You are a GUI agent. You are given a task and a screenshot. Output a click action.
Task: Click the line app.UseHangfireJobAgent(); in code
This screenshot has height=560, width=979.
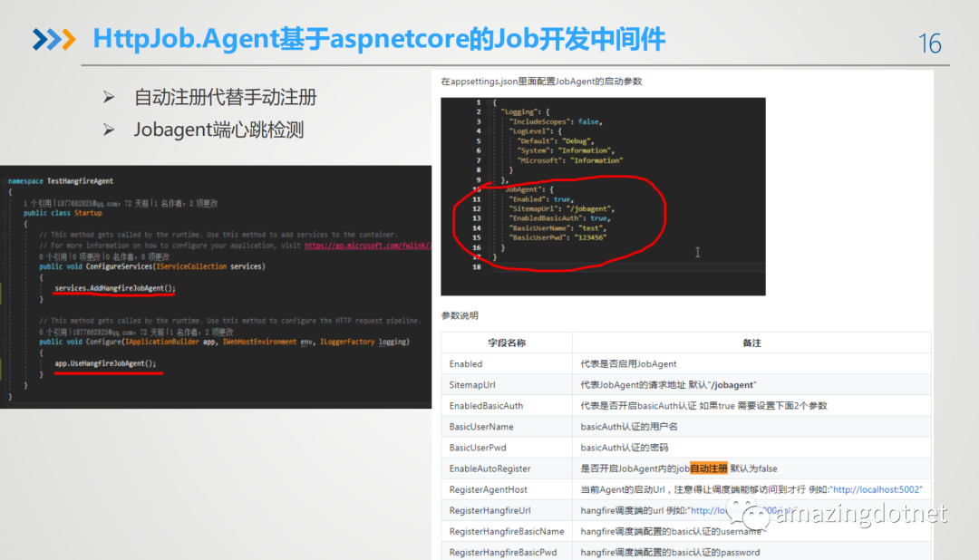tap(105, 363)
